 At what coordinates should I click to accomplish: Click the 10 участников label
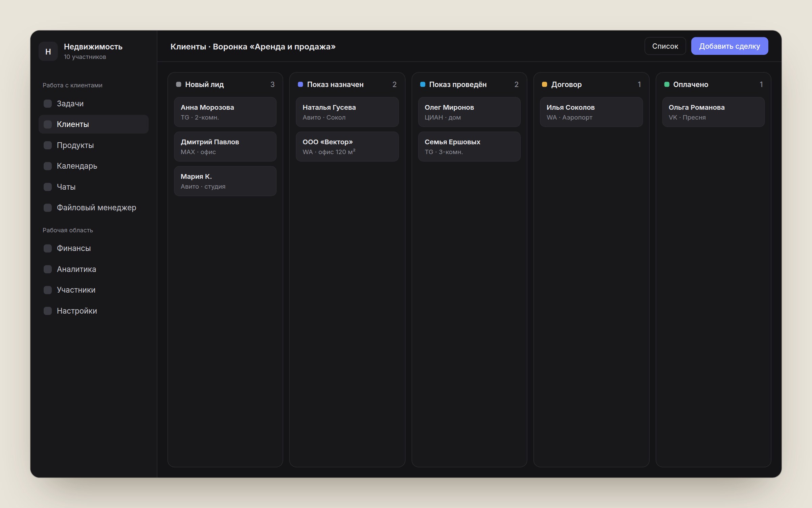click(x=85, y=57)
